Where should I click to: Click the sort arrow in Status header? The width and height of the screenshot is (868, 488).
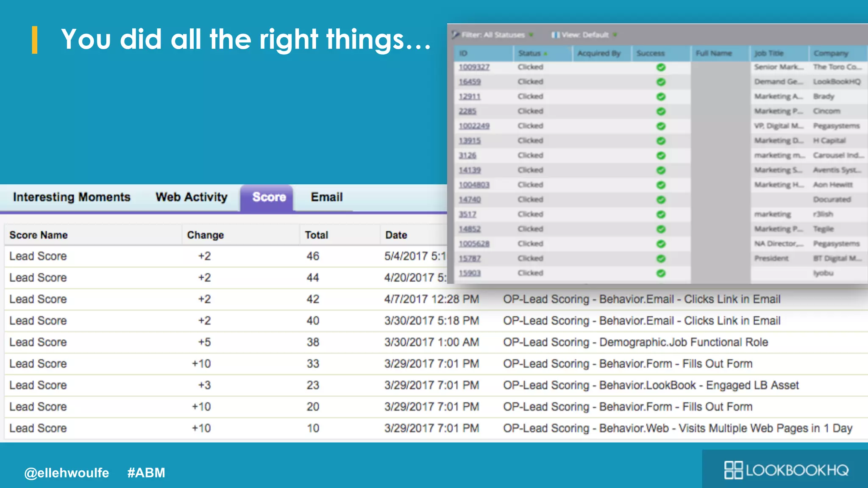[x=546, y=54]
